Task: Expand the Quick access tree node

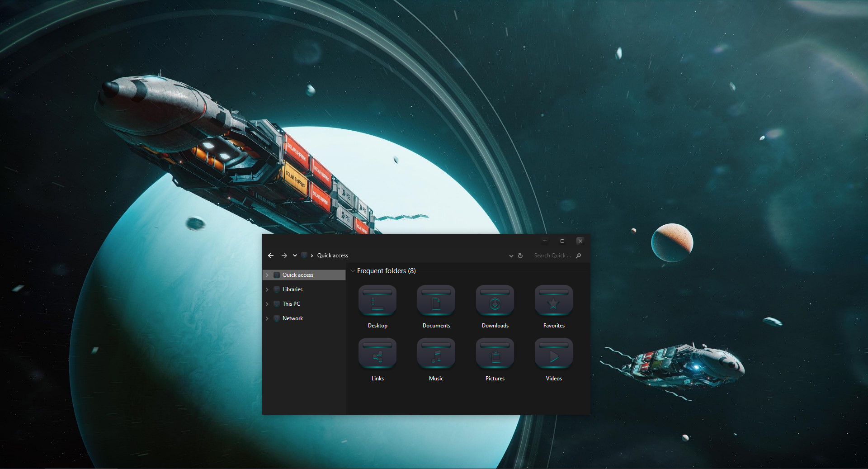Action: 267,275
